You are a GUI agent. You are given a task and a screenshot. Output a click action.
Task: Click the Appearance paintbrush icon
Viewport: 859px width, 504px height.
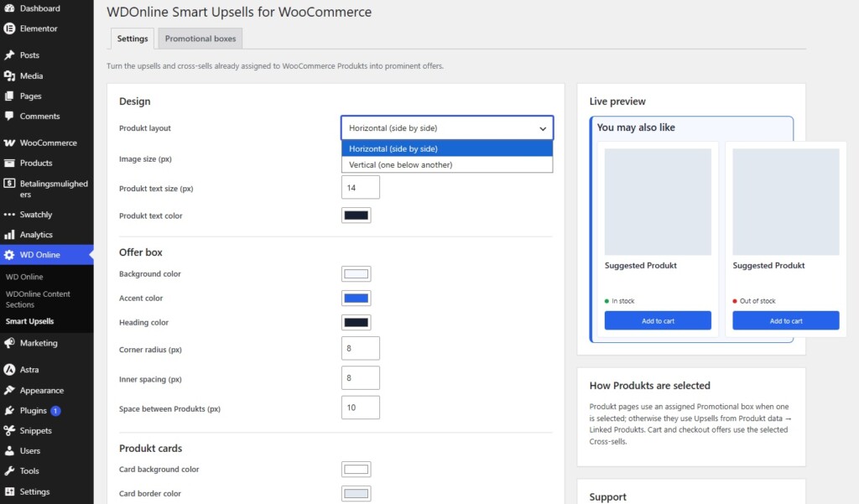point(9,391)
